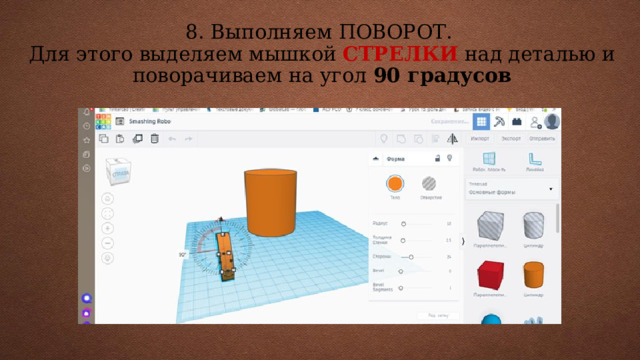The image size is (640, 360).
Task: Adjust the Стороны slider
Action: pyautogui.click(x=411, y=257)
